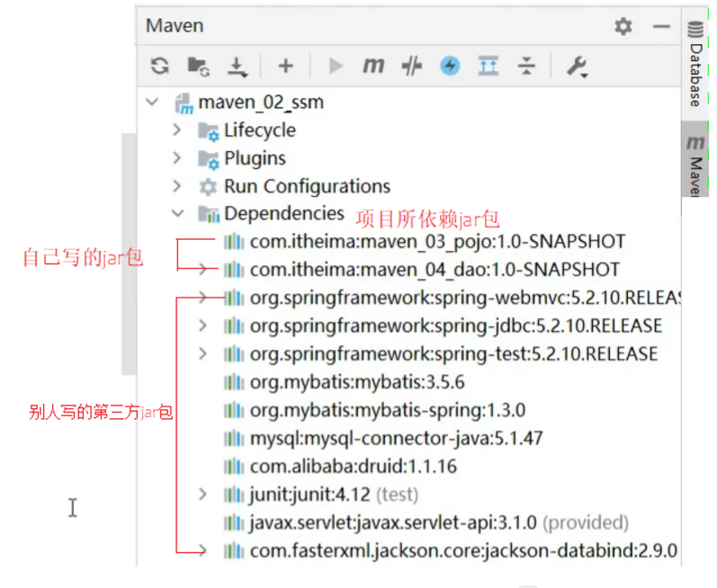
Task: Expand the Plugins node
Action: 177,158
